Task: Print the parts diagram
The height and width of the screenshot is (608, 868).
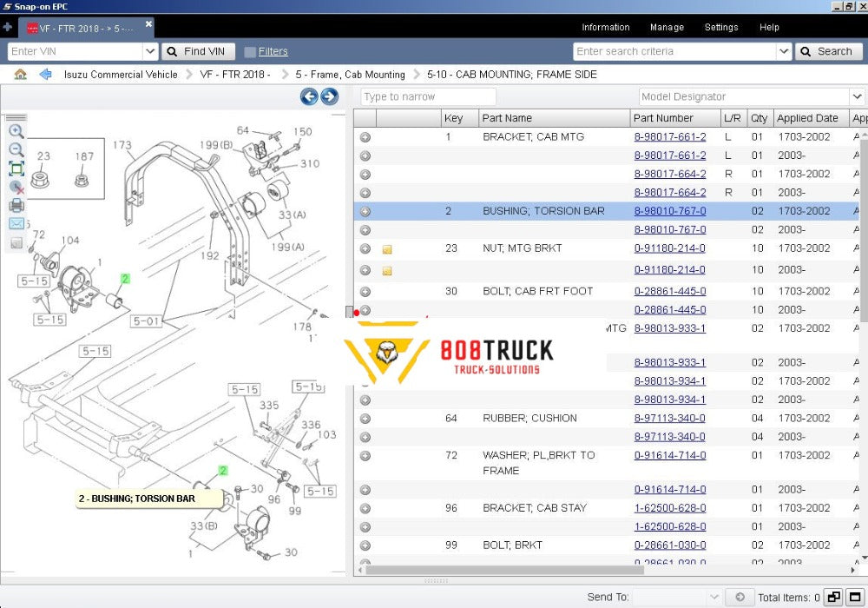Action: coord(16,206)
